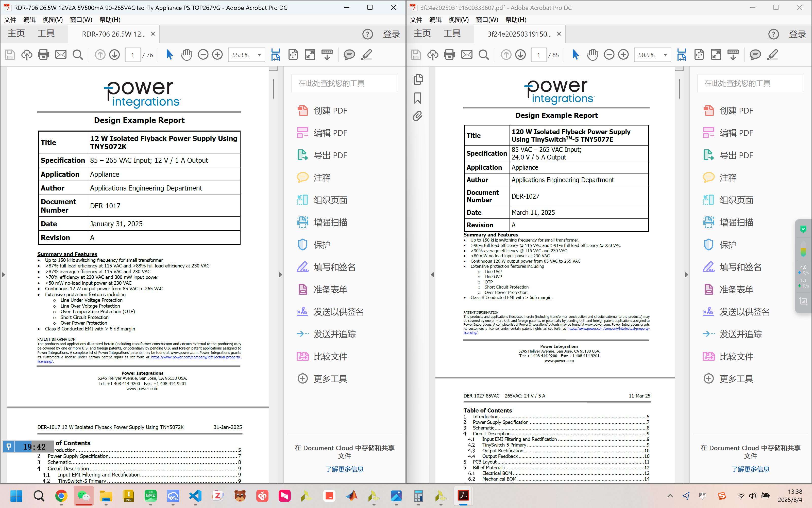The image size is (812, 508).
Task: Expand navigation pane arrow at left window edge
Action: click(3, 275)
